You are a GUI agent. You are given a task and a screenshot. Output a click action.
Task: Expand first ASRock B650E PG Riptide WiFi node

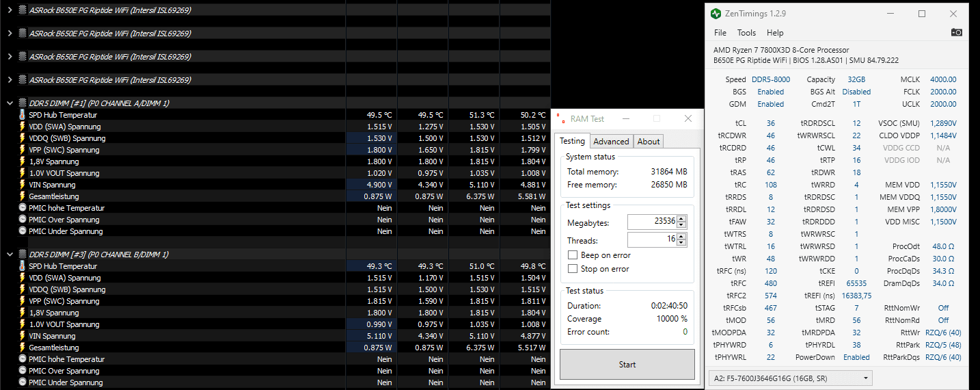pyautogui.click(x=9, y=10)
